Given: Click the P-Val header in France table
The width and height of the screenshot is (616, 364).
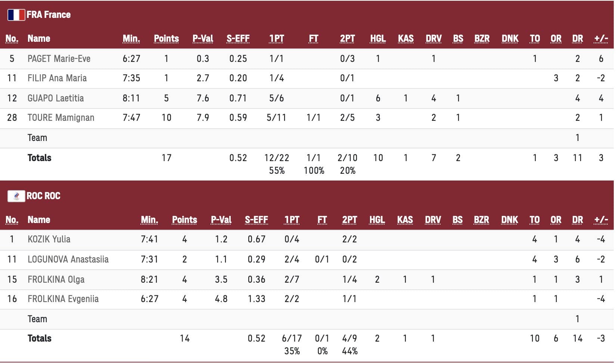Looking at the screenshot, I should 203,38.
